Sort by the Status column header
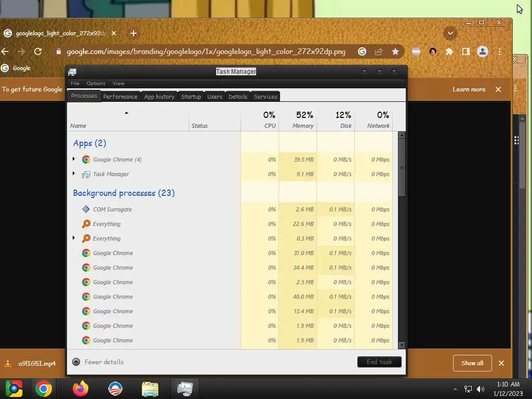The height and width of the screenshot is (399, 532). (215, 119)
